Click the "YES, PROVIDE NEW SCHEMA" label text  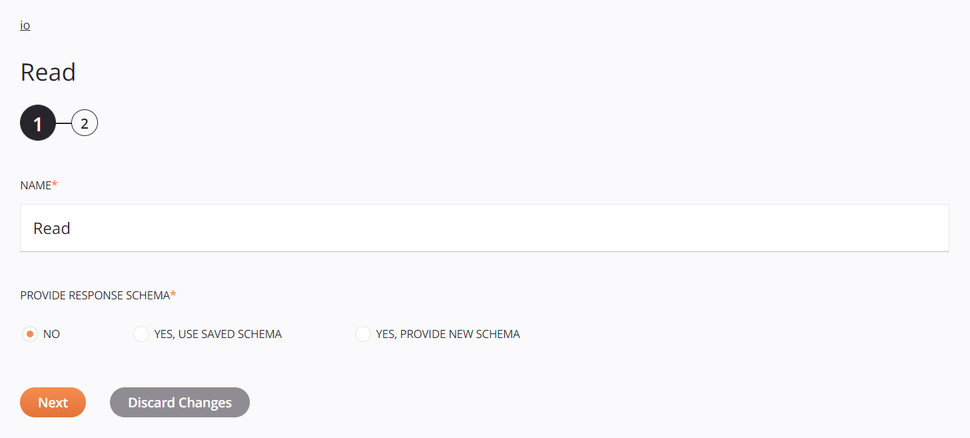click(x=447, y=334)
